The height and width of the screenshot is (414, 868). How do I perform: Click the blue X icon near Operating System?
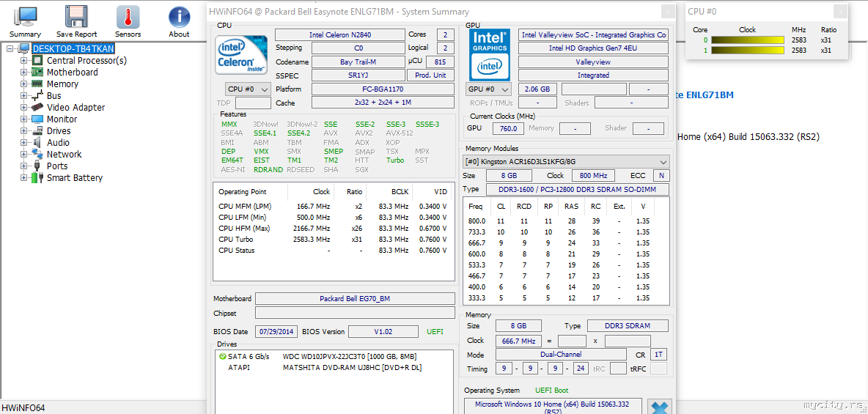click(x=660, y=407)
